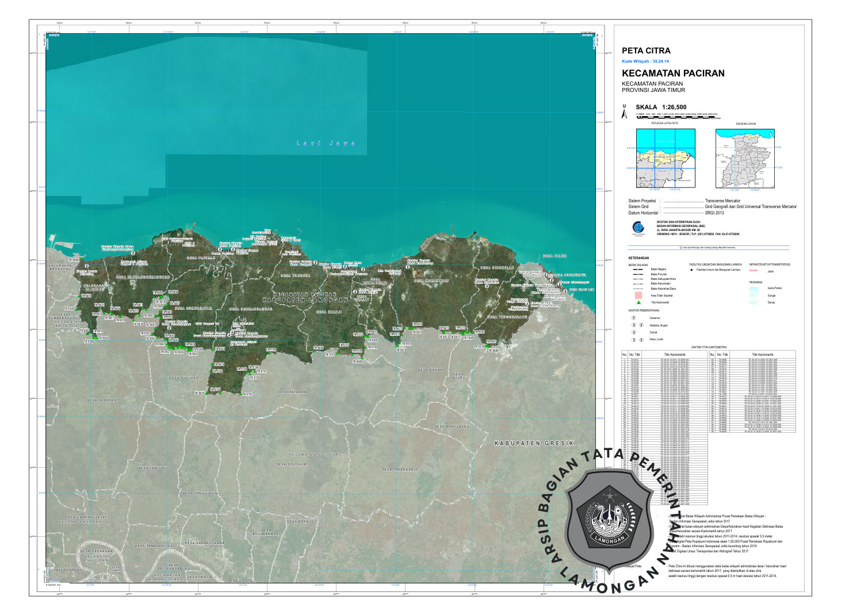Click the north arrow compass symbol
Viewport: 868px width, 615px height.
[625, 112]
